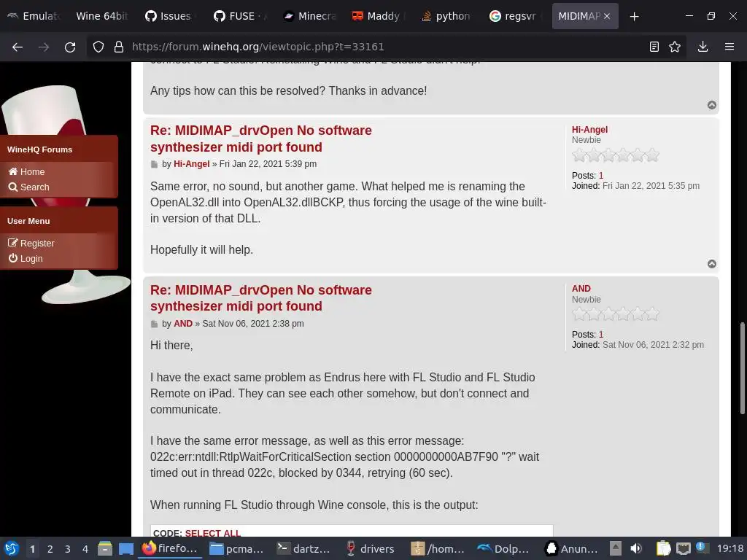Open Hi-Angel author link in byline
The image size is (747, 560).
coord(192,164)
